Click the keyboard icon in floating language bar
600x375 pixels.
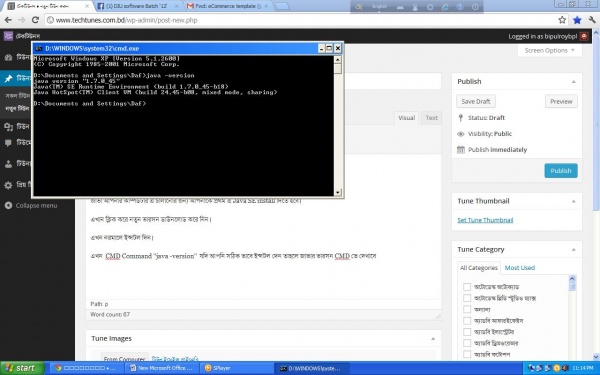coord(400,7)
